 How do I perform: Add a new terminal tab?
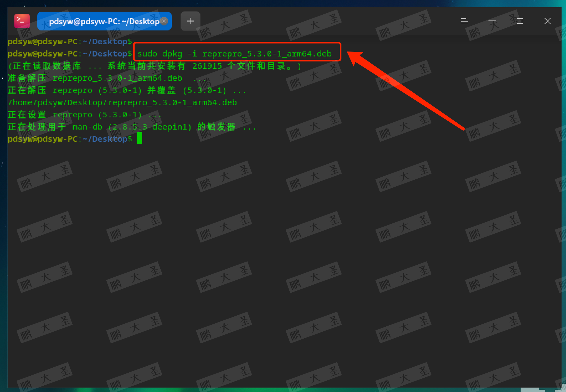pos(190,21)
